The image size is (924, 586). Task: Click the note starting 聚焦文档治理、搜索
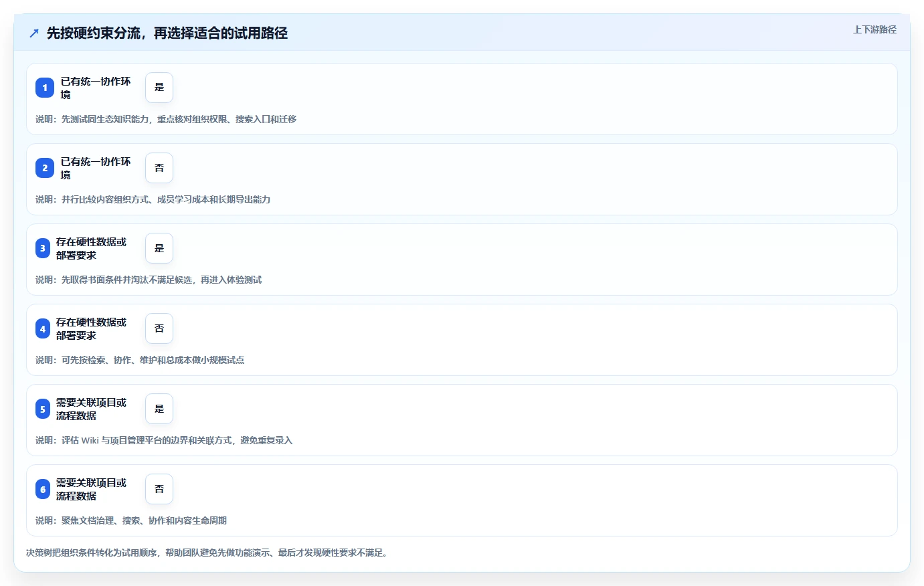click(x=131, y=520)
